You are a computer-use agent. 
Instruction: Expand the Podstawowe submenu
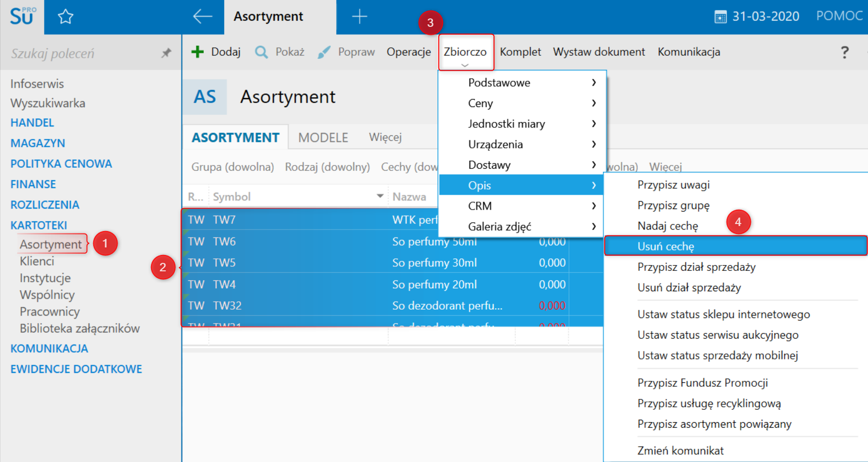tap(522, 83)
